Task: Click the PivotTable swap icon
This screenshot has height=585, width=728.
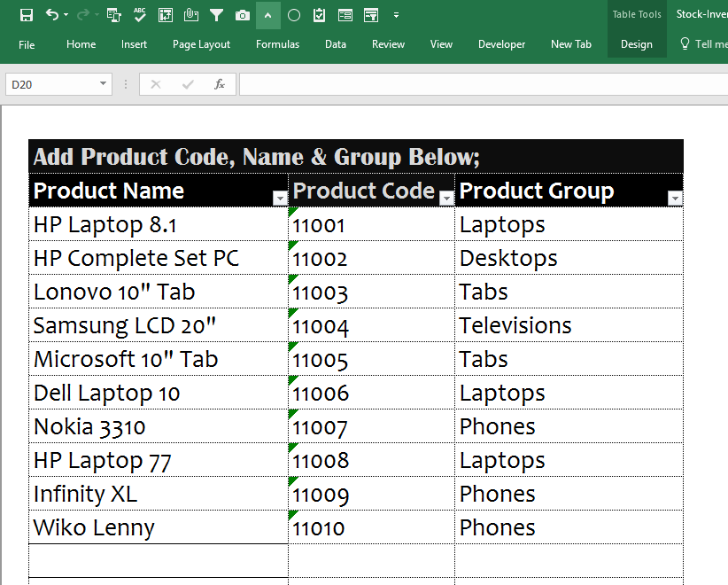Action: [166, 15]
